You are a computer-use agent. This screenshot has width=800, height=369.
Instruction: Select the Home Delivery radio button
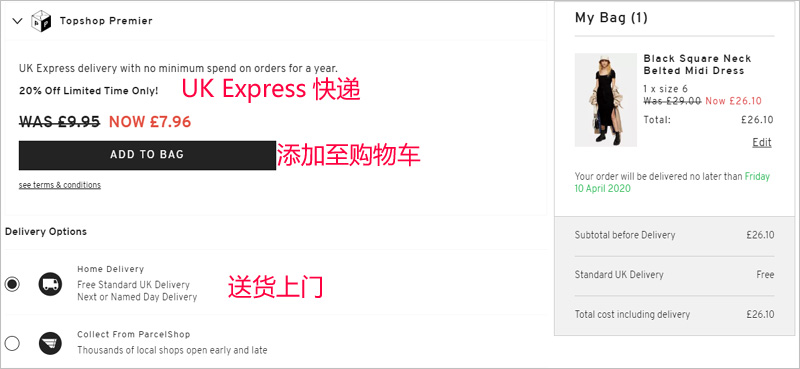click(x=12, y=284)
